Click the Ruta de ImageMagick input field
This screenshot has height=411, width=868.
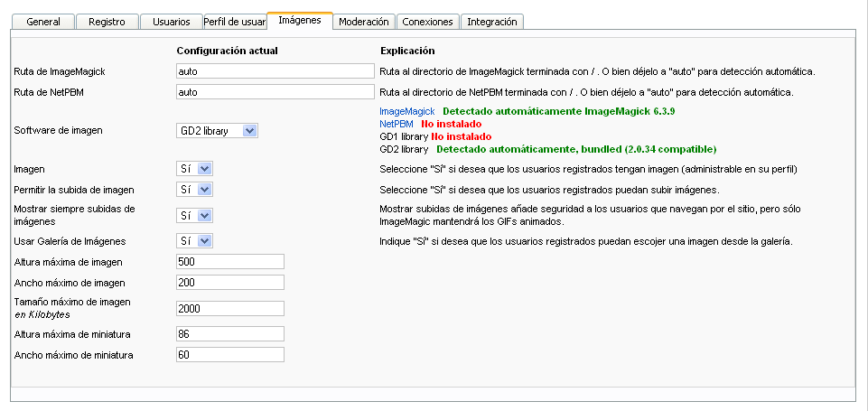(x=275, y=70)
